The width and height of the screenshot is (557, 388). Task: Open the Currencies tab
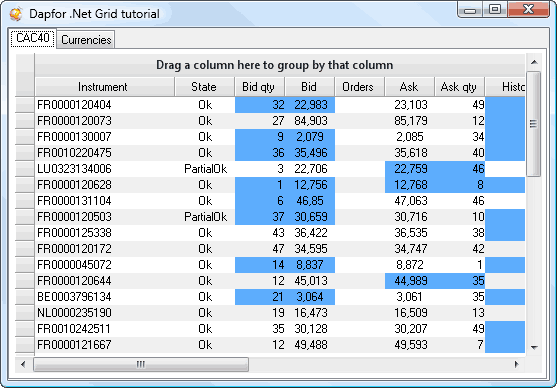[x=86, y=39]
